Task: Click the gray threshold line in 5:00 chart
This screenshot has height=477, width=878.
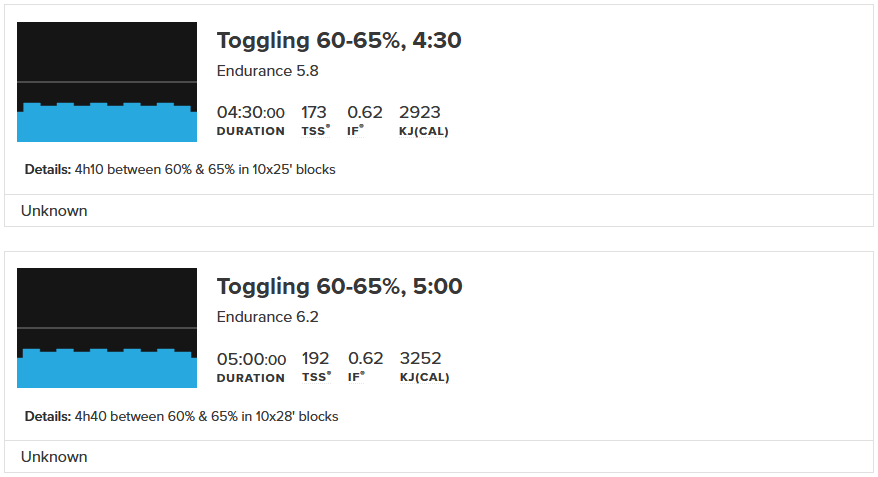Action: [x=107, y=328]
